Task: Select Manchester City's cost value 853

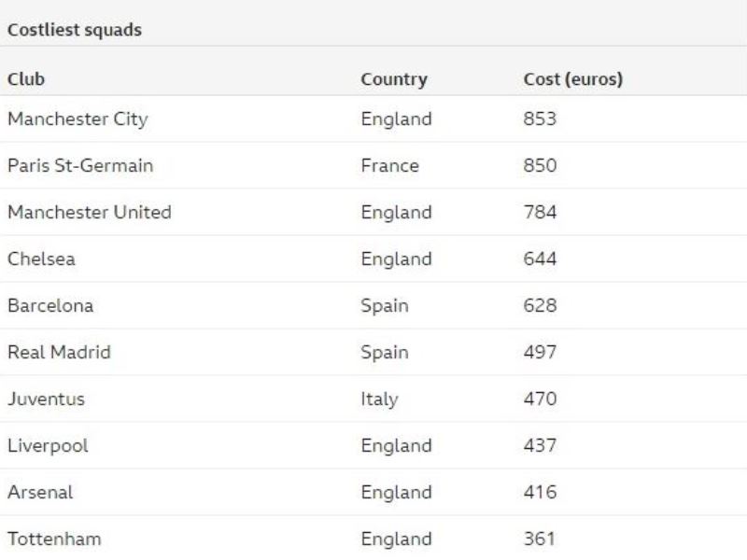Action: point(540,119)
